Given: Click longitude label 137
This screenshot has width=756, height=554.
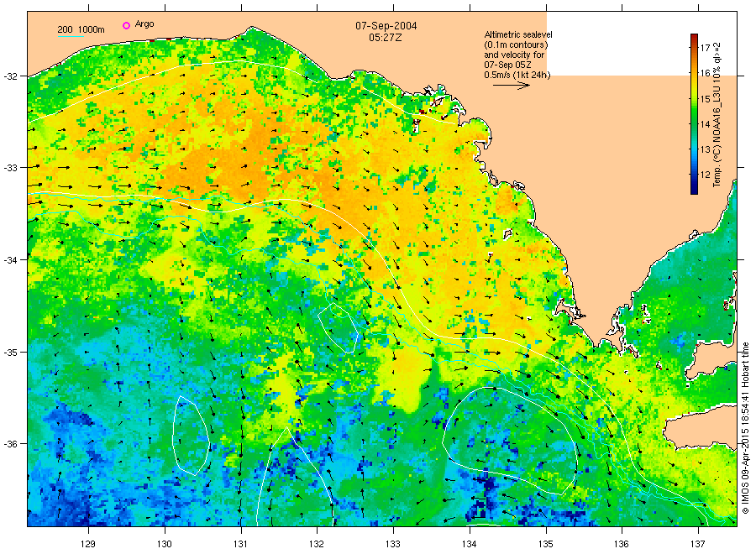Looking at the screenshot, I should [x=698, y=544].
